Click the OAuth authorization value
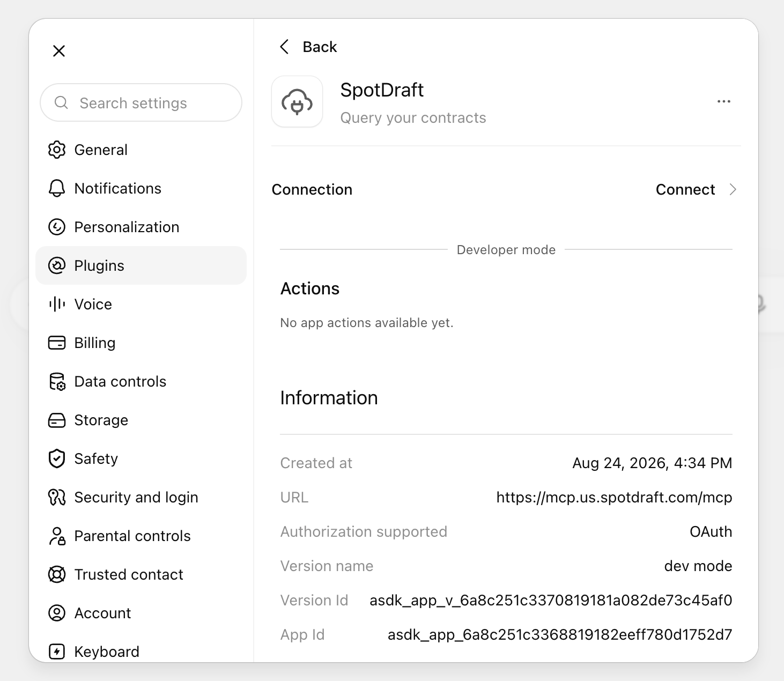Viewport: 784px width, 681px height. click(x=711, y=531)
